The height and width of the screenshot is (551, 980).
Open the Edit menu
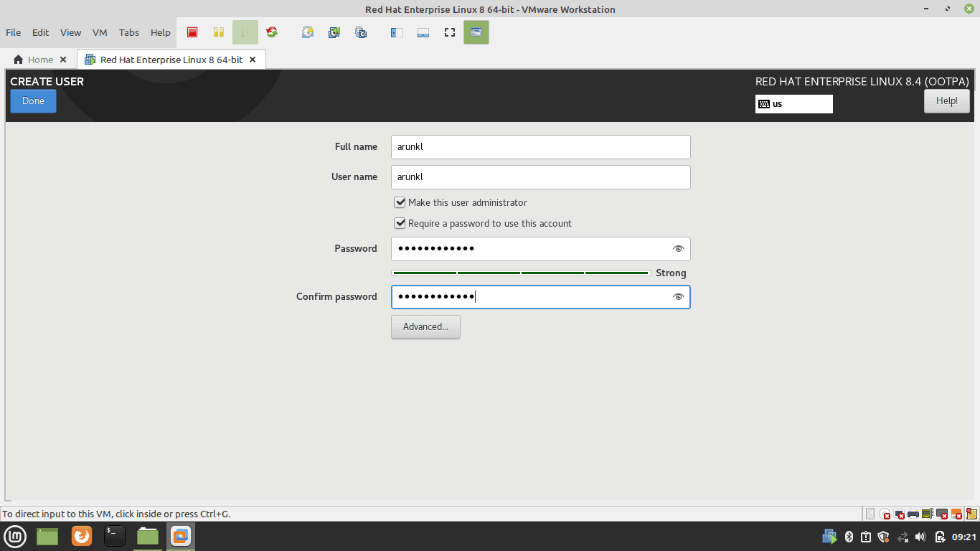pos(40,32)
